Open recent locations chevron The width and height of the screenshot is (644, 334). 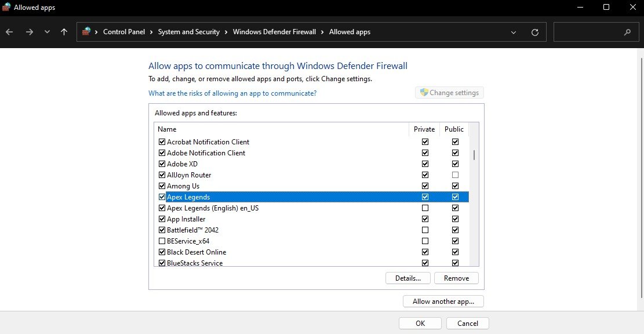point(47,32)
